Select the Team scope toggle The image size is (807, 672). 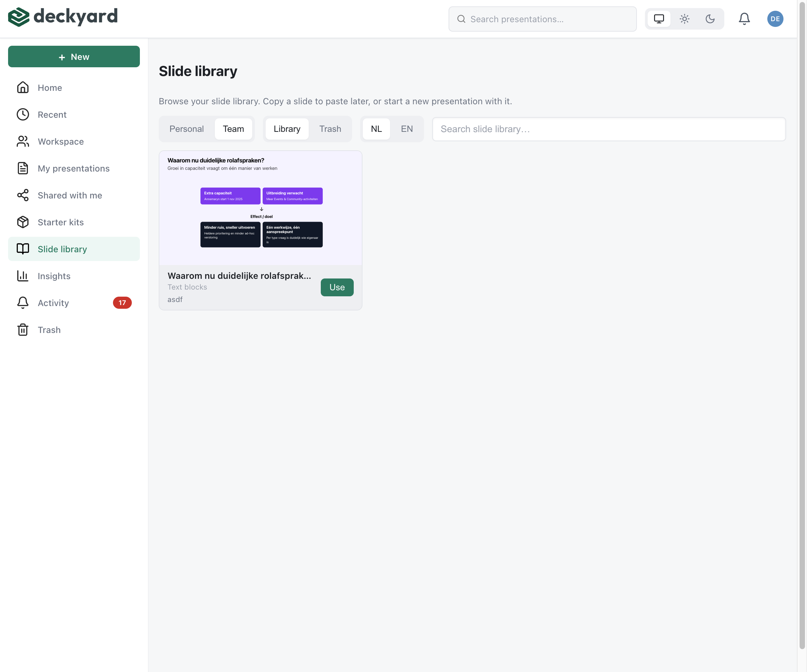tap(234, 129)
